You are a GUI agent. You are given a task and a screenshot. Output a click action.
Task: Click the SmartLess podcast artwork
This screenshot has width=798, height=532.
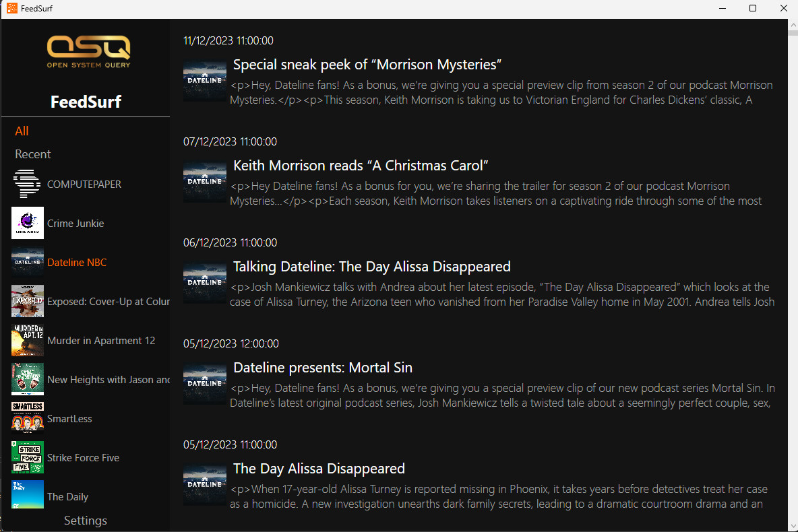[x=28, y=418]
